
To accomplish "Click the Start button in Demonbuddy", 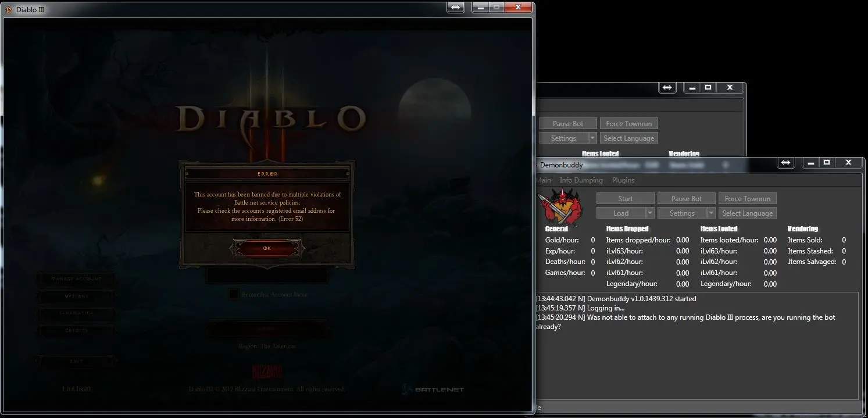I will click(626, 199).
